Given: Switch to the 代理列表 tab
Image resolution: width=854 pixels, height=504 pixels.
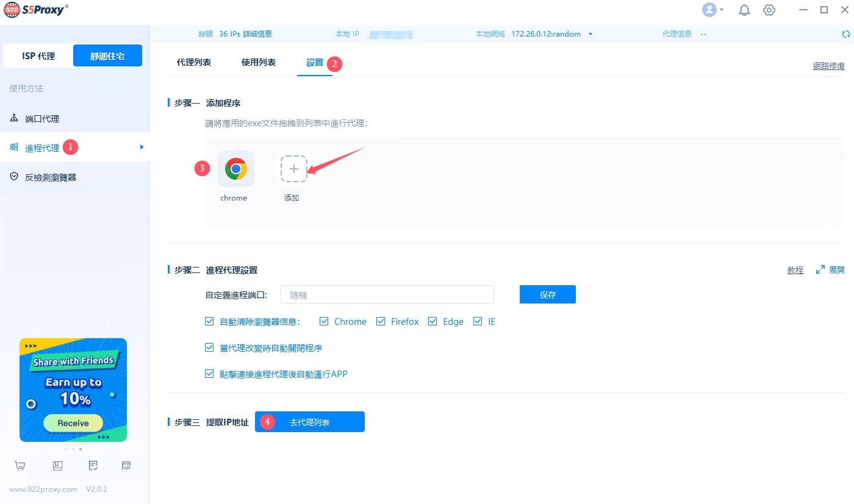Looking at the screenshot, I should (194, 63).
